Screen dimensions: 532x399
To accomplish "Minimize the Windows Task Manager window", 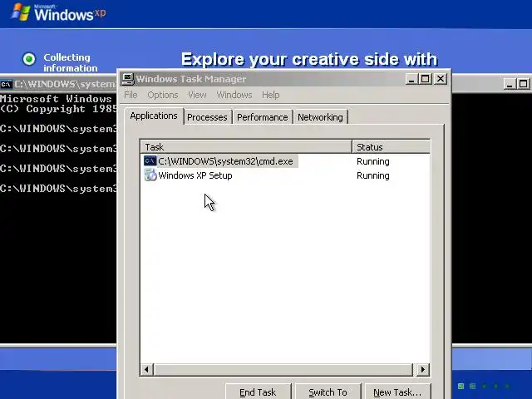I will (x=411, y=79).
